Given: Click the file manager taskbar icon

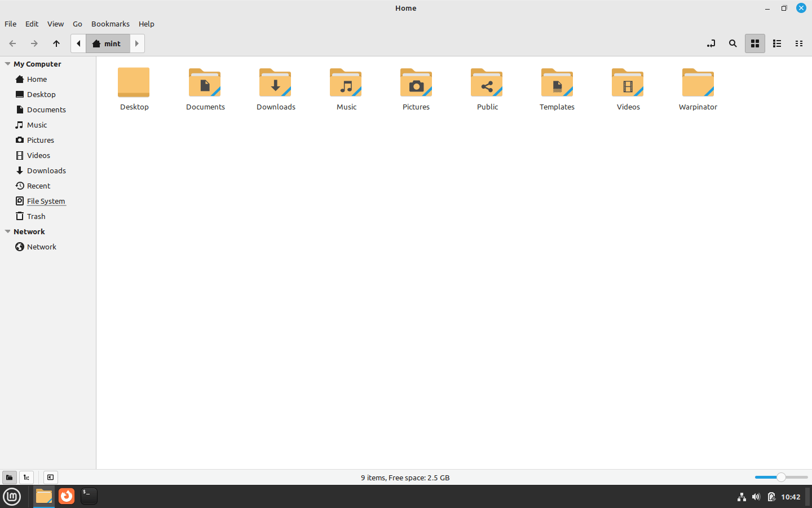Looking at the screenshot, I should 44,497.
